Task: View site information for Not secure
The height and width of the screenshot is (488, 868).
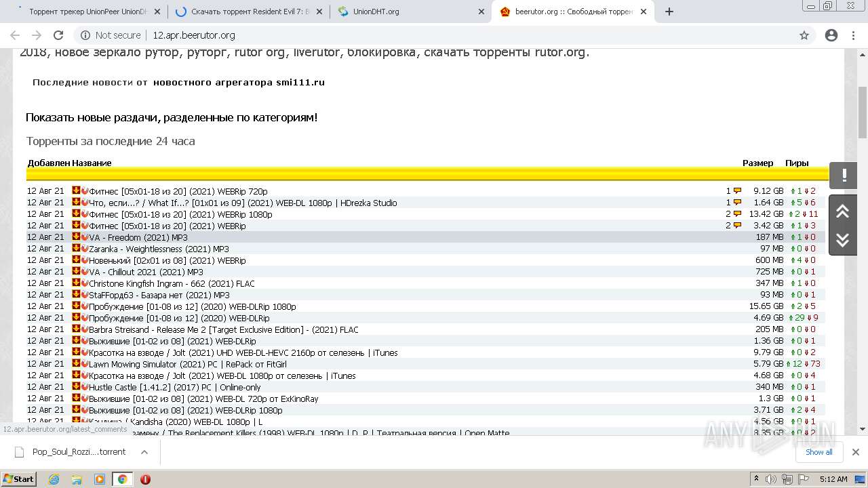Action: [111, 35]
